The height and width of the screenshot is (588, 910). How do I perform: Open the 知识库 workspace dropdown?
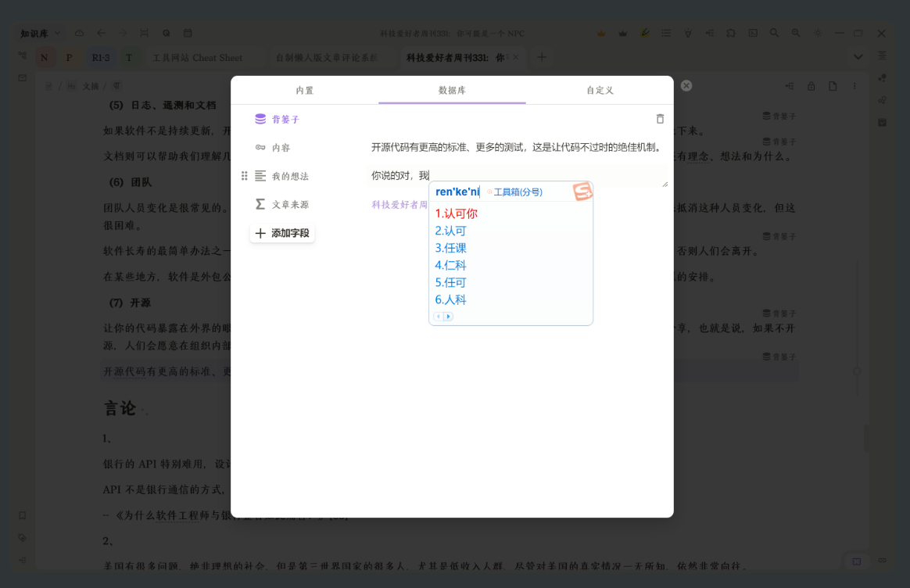click(x=40, y=33)
